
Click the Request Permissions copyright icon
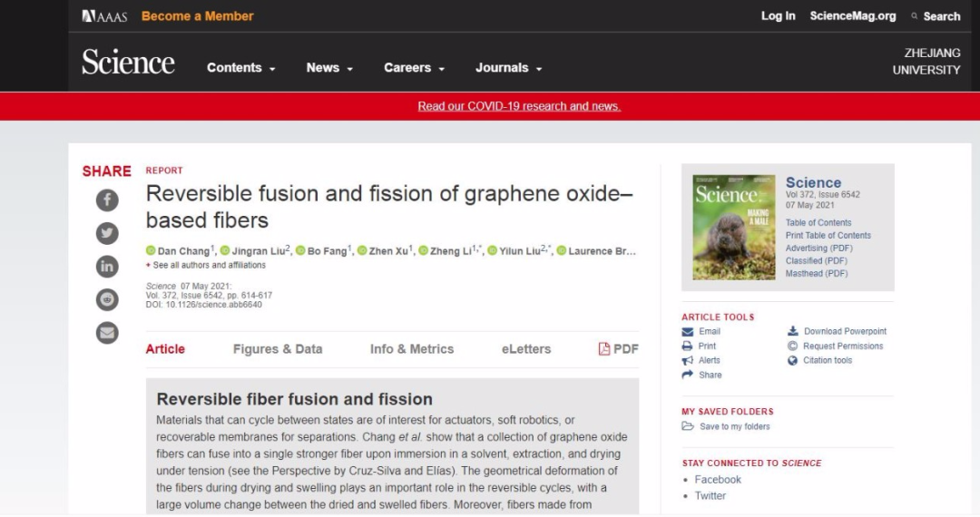pos(792,346)
